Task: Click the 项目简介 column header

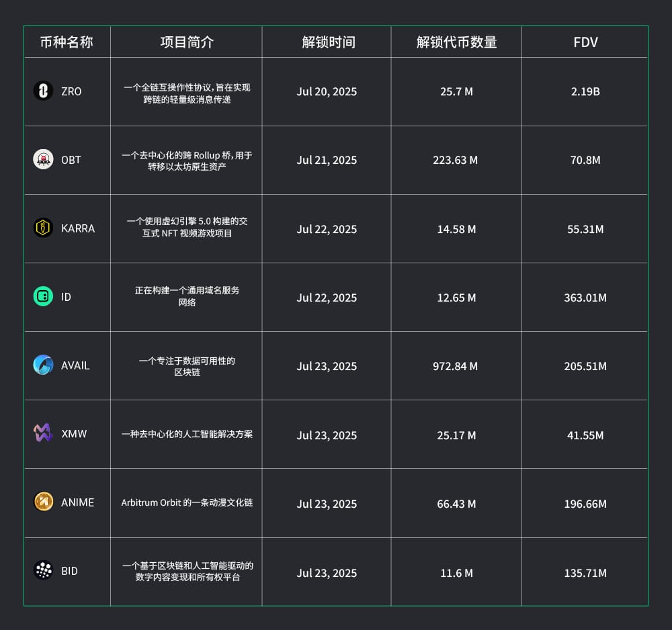Action: point(187,42)
